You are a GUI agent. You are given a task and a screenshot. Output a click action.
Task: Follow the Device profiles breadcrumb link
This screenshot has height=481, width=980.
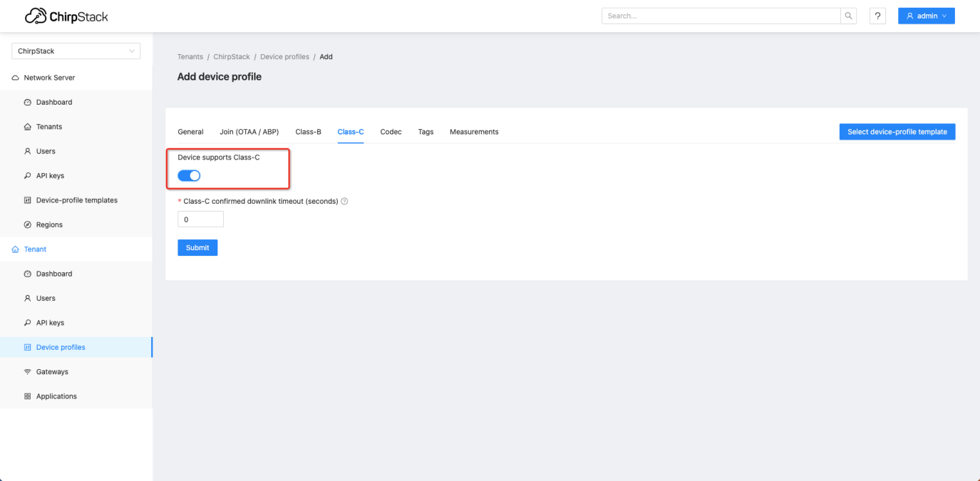(284, 57)
